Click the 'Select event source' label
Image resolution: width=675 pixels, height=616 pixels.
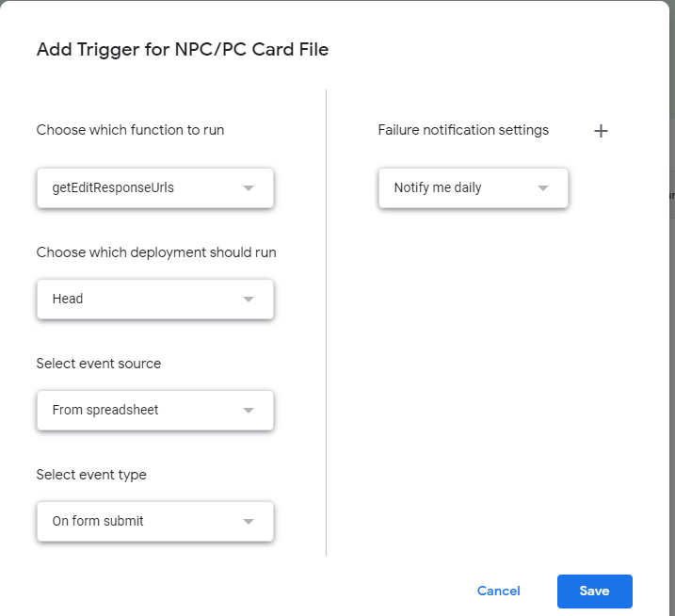click(99, 364)
